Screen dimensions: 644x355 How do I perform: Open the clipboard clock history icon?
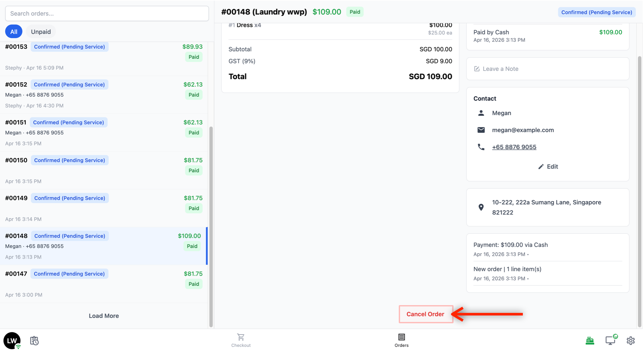coord(34,340)
